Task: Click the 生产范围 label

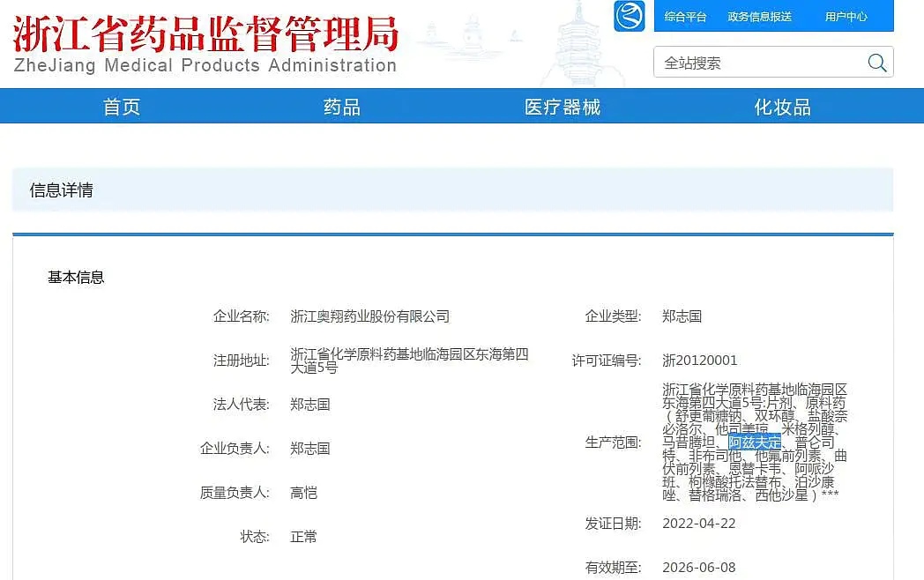Action: [x=613, y=442]
